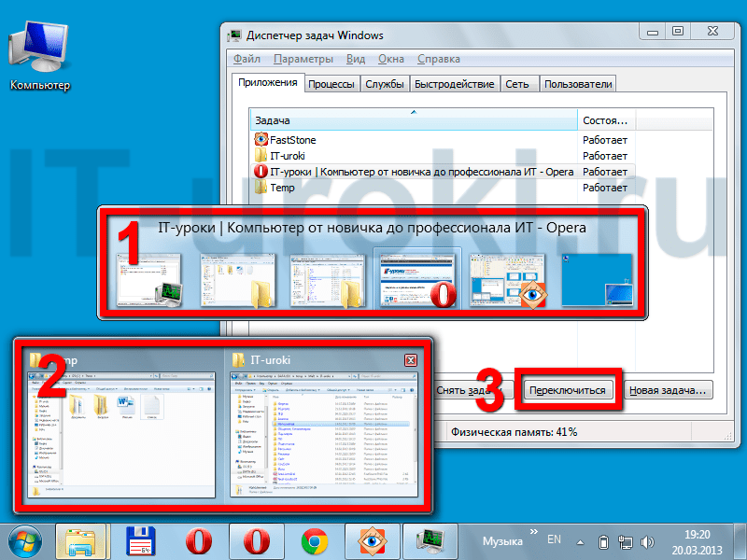
Task: Click the battery tray icon
Action: pos(603,542)
